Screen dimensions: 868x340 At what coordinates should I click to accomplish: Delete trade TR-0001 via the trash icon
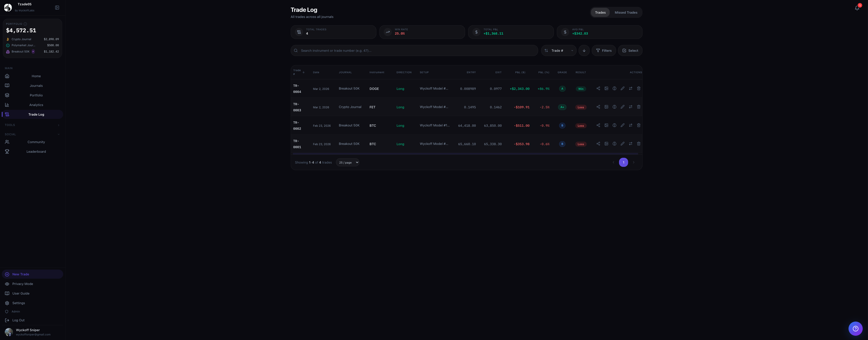tap(639, 144)
